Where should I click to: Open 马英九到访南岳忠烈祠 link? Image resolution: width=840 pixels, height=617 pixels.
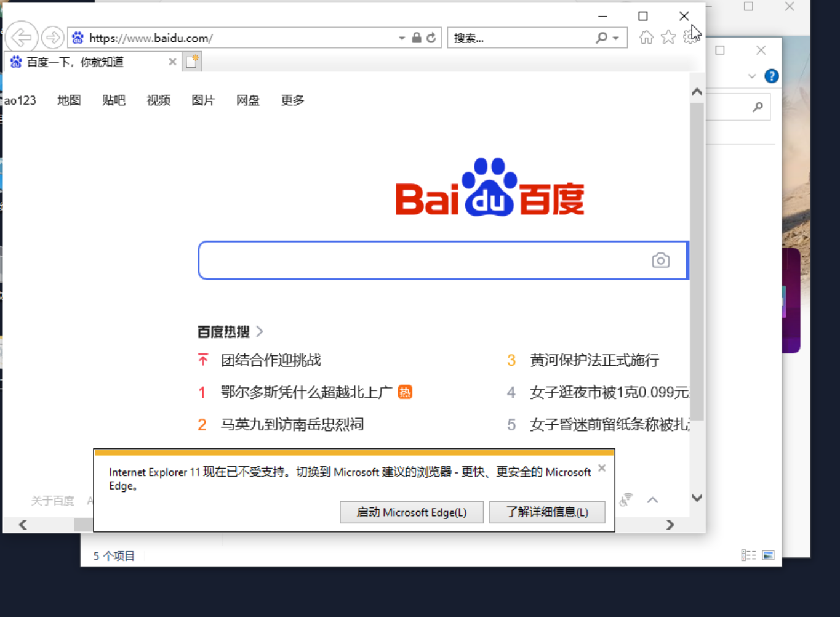click(292, 424)
